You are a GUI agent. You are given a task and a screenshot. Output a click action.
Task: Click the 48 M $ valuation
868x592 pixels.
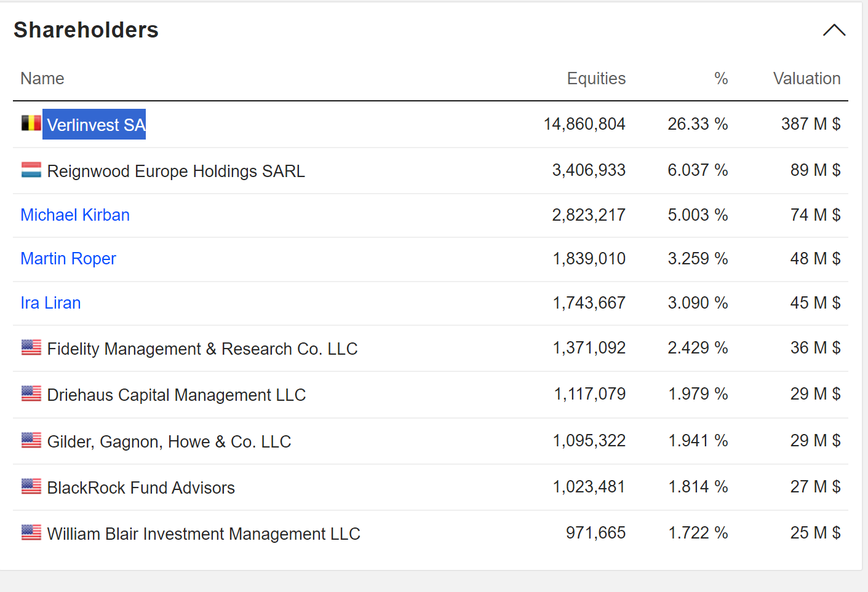pyautogui.click(x=816, y=258)
